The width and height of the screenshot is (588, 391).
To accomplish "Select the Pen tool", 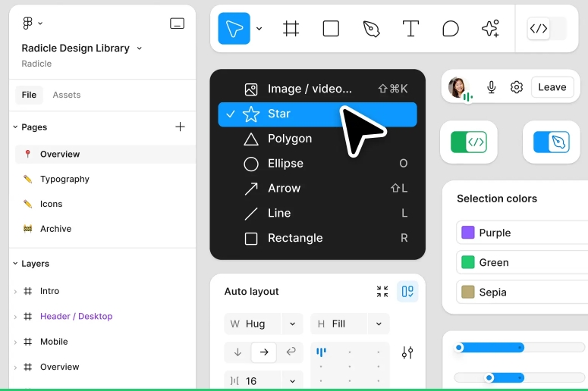I will click(x=371, y=29).
